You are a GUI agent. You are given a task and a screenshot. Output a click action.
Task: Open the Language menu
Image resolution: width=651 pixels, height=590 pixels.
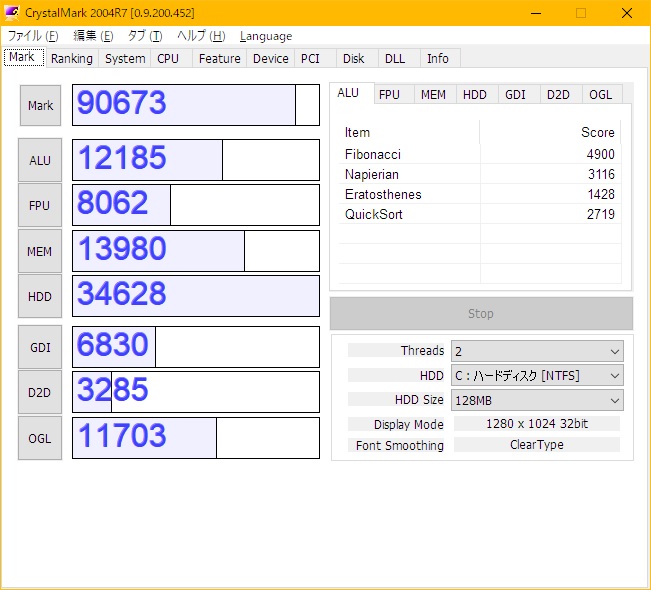tap(266, 36)
